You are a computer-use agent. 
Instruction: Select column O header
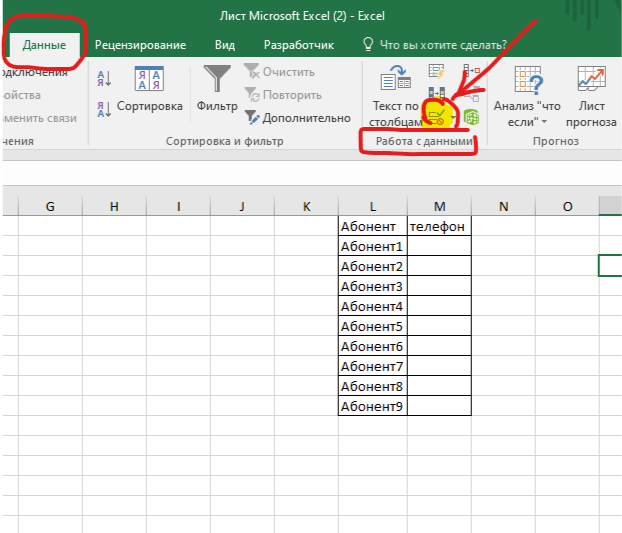568,206
